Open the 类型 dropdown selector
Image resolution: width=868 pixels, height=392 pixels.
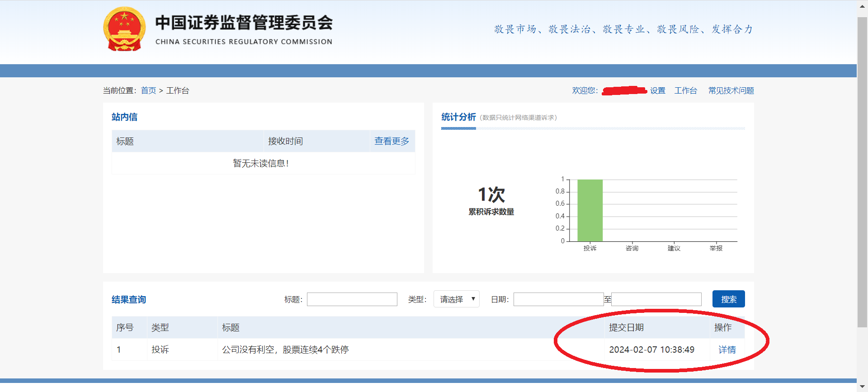456,299
